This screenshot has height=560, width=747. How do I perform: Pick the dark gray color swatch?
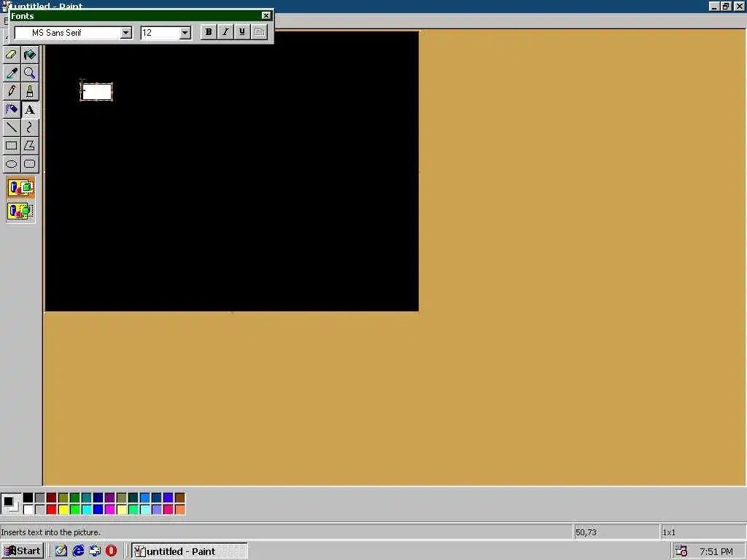[39, 498]
